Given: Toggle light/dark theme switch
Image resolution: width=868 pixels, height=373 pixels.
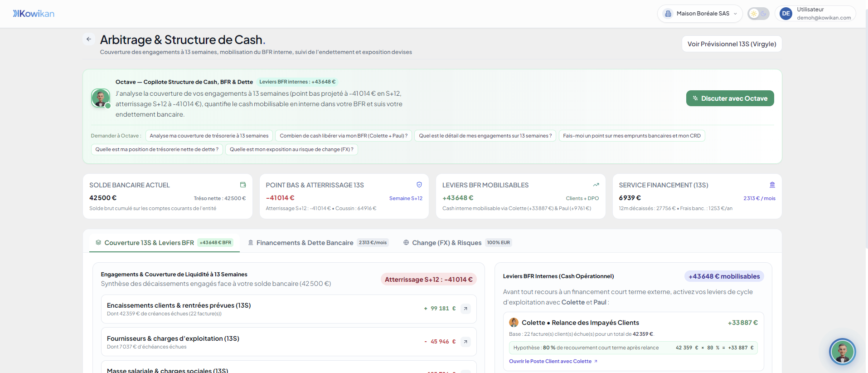Looking at the screenshot, I should coord(758,14).
